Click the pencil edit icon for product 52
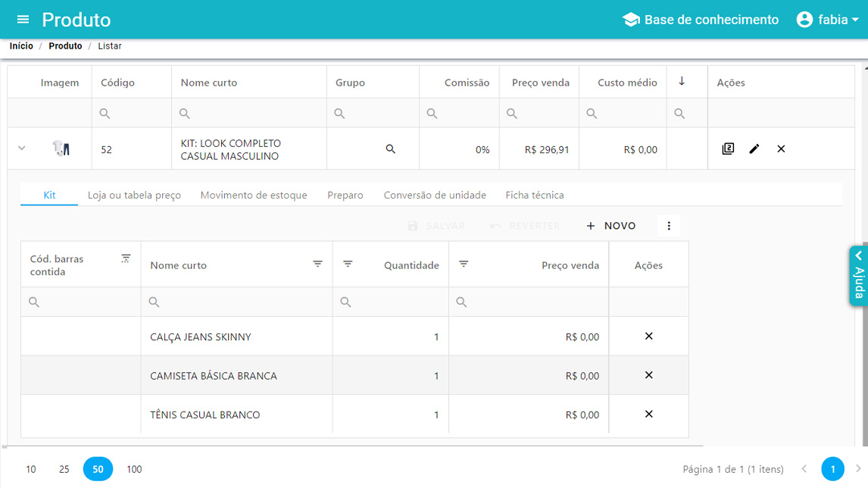868x488 pixels. point(754,149)
